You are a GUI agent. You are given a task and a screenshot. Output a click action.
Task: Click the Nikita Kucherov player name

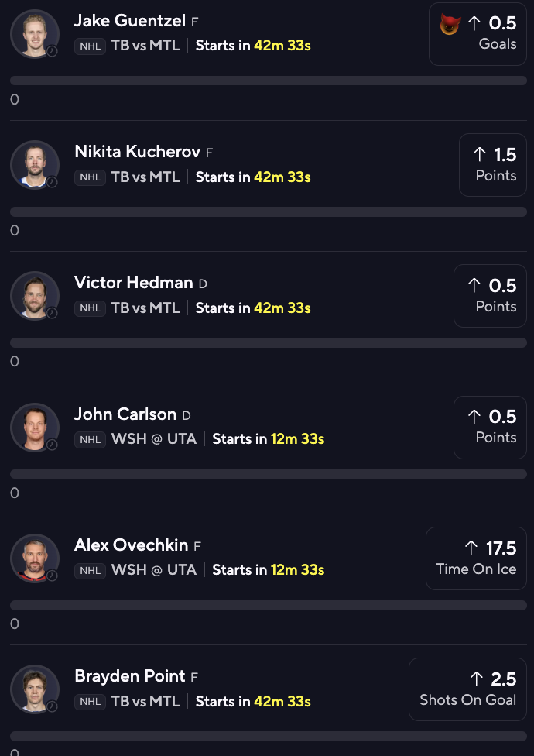click(137, 152)
